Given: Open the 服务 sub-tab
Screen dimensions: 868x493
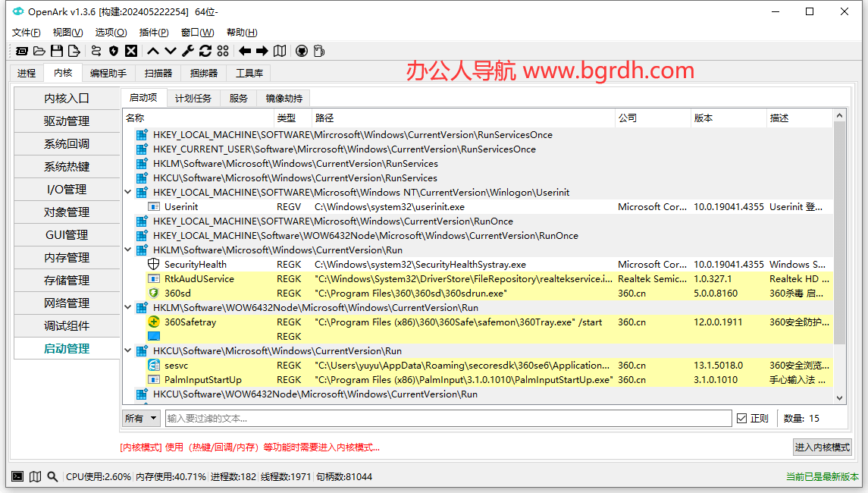Looking at the screenshot, I should [239, 98].
